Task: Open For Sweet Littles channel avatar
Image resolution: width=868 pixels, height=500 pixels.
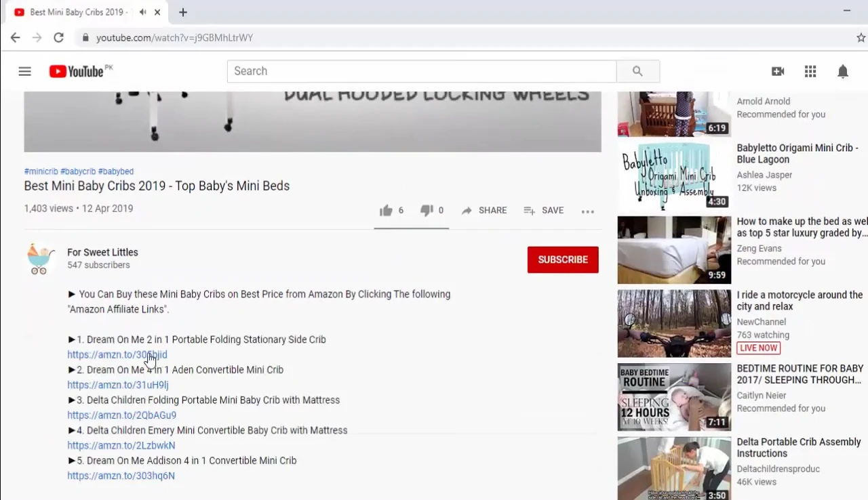Action: [40, 259]
